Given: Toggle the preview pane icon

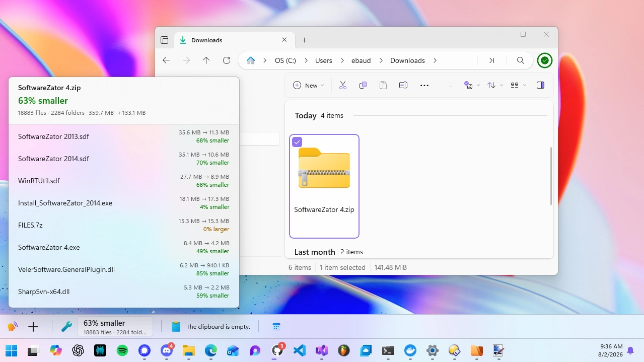Looking at the screenshot, I should 540,86.
